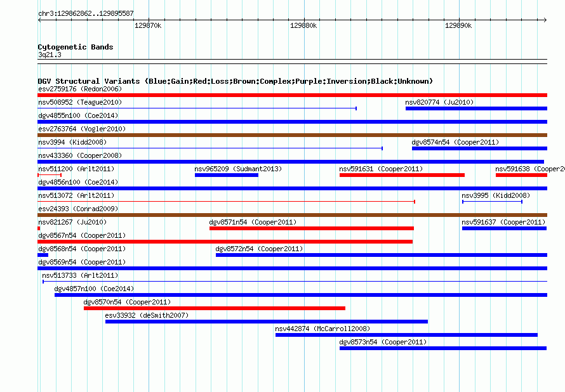Open dgv8567n54 (Cooper2011) label
Viewport: 565px width, 392px height.
[x=82, y=235]
